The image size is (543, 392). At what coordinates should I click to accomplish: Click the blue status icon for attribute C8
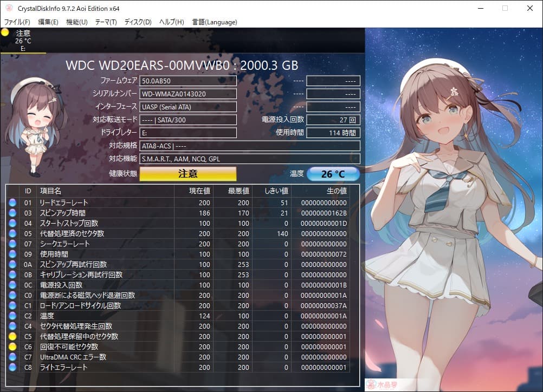(12, 367)
